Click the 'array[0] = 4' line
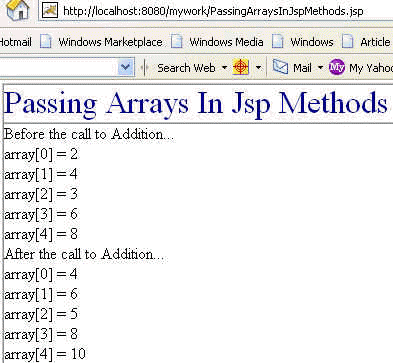393x363 pixels. tap(41, 274)
